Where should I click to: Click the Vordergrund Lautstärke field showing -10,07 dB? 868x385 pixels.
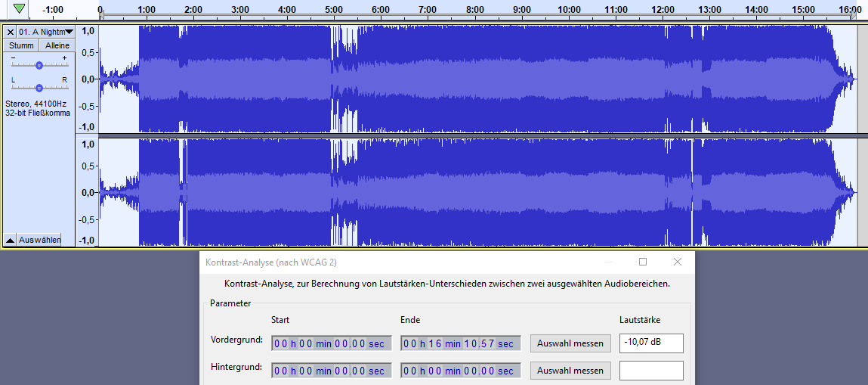click(x=651, y=343)
